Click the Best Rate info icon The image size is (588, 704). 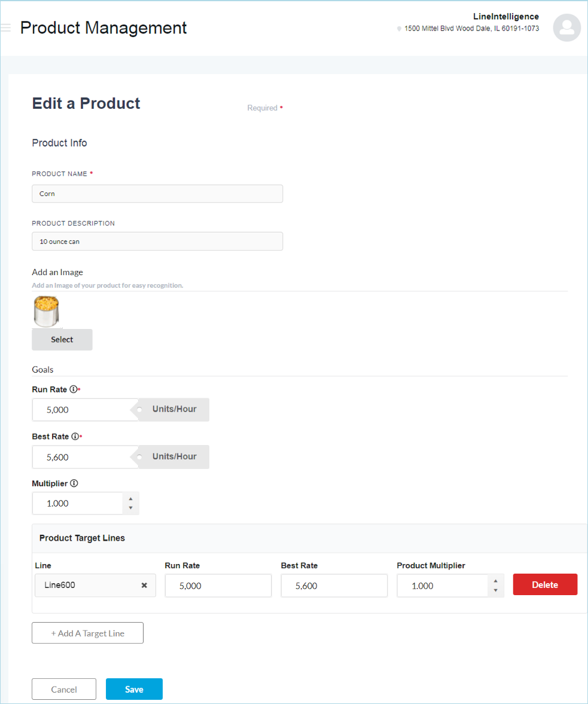(x=75, y=437)
